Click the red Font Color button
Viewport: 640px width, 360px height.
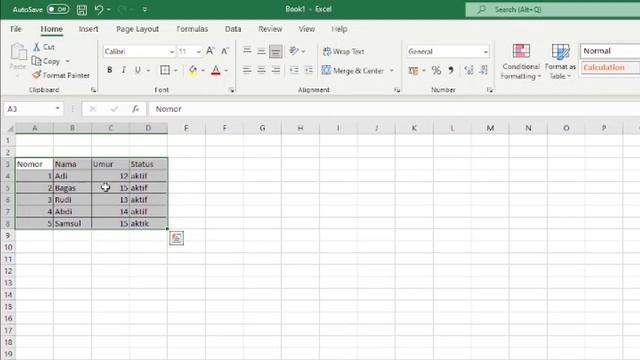coord(216,70)
